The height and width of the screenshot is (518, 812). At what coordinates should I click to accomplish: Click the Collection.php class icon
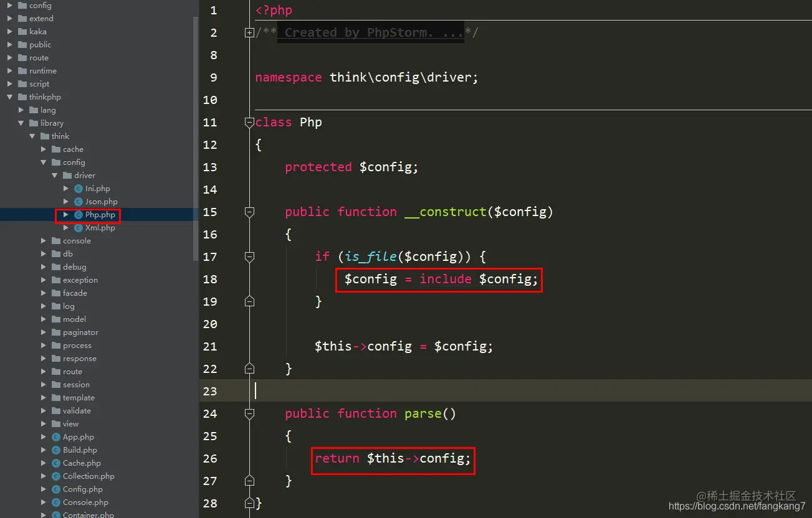(55, 476)
